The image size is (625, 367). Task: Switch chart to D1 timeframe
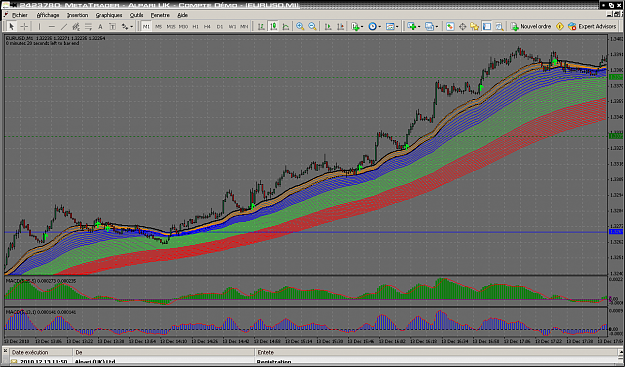pos(220,27)
